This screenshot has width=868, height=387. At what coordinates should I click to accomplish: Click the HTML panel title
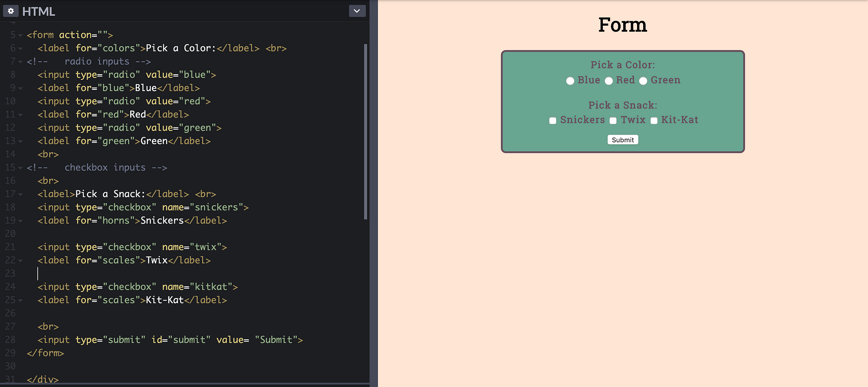coord(39,11)
